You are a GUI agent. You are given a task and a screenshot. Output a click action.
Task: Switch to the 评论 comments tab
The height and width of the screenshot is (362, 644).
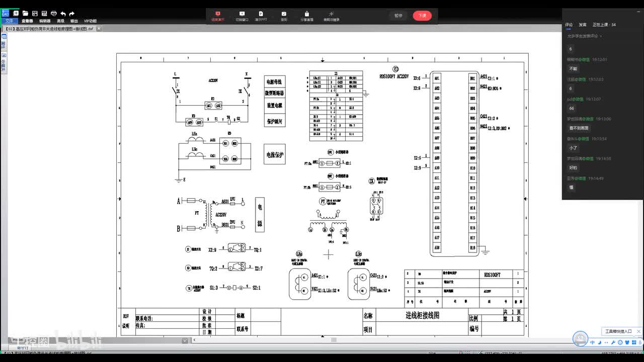click(569, 25)
